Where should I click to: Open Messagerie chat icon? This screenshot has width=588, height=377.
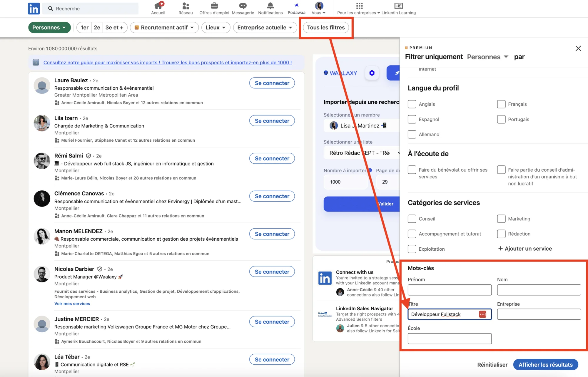click(x=243, y=6)
